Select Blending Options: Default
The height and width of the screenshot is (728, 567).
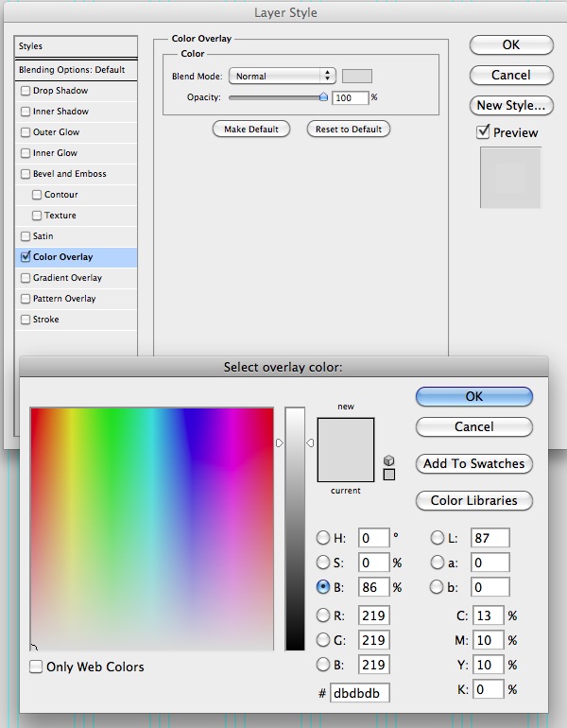77,70
